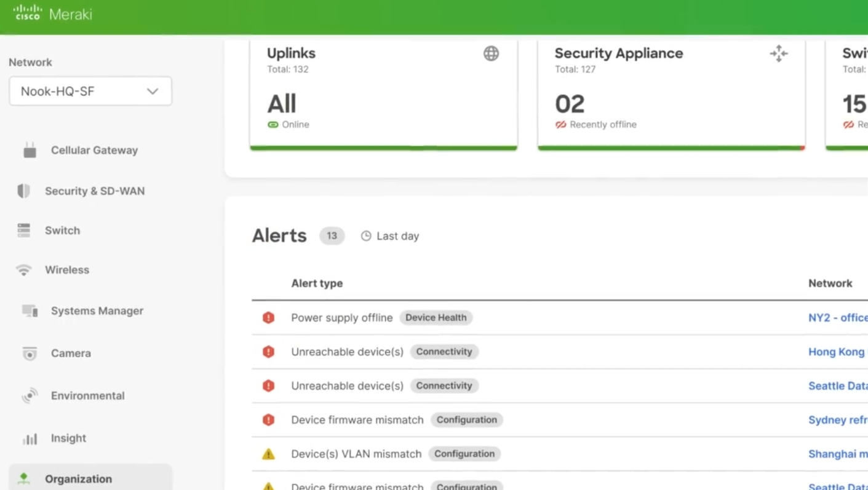The height and width of the screenshot is (490, 868).
Task: Open the Last day time filter
Action: [390, 236]
